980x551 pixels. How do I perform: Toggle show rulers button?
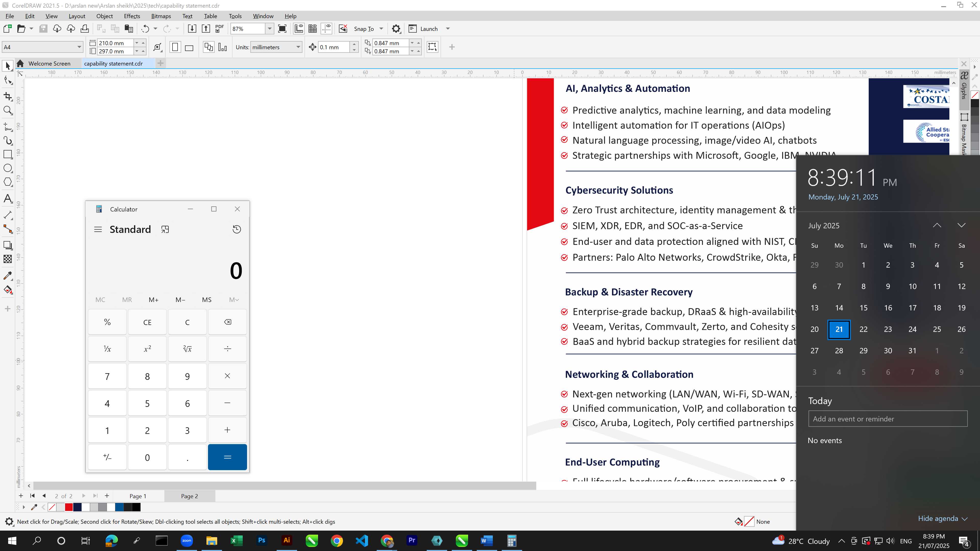pyautogui.click(x=299, y=29)
